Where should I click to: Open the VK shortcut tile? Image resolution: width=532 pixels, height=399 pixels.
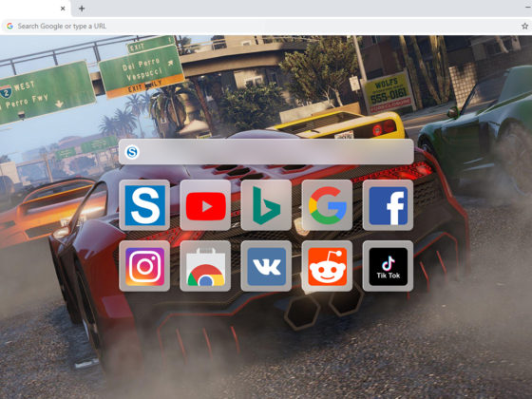coord(266,266)
